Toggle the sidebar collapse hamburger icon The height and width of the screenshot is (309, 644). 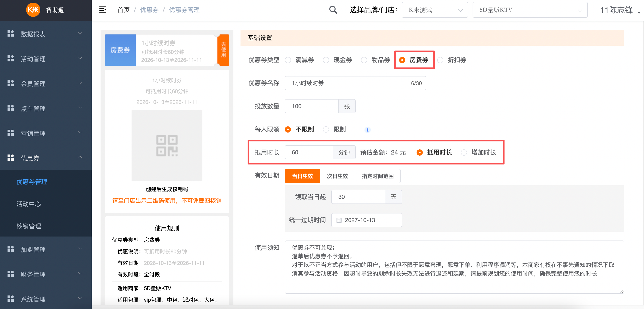(x=103, y=10)
